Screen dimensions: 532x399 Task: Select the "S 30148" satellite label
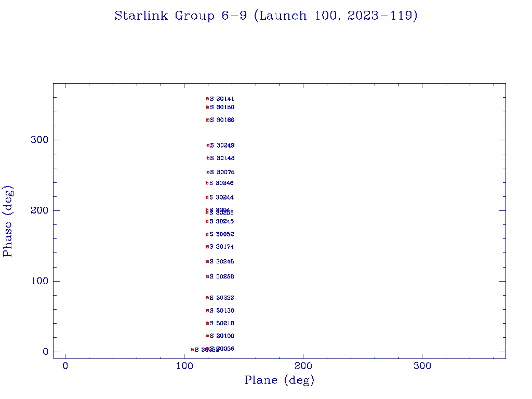(x=222, y=158)
